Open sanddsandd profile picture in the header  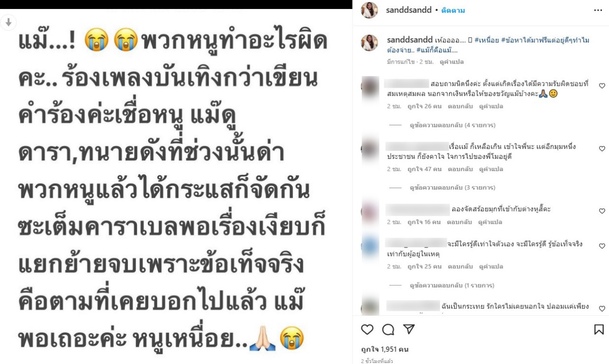tap(369, 10)
